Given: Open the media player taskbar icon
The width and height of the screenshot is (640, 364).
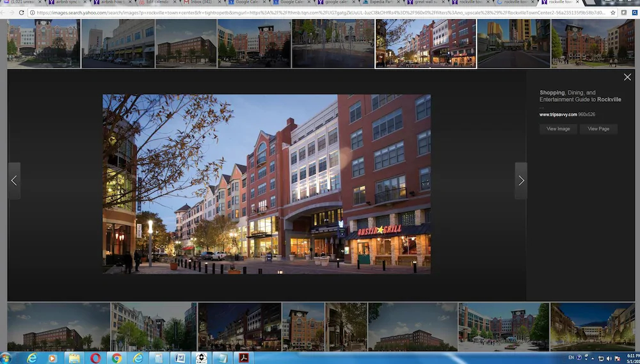Looking at the screenshot, I should (x=52, y=358).
